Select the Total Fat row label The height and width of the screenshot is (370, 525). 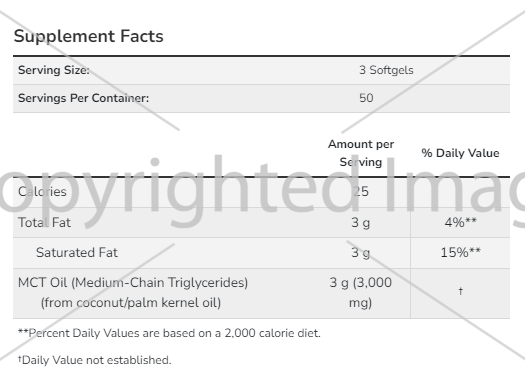click(x=44, y=222)
